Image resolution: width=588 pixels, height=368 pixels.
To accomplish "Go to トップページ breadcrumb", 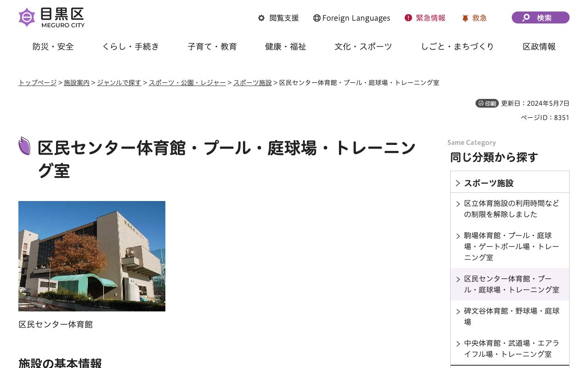I will pos(37,83).
